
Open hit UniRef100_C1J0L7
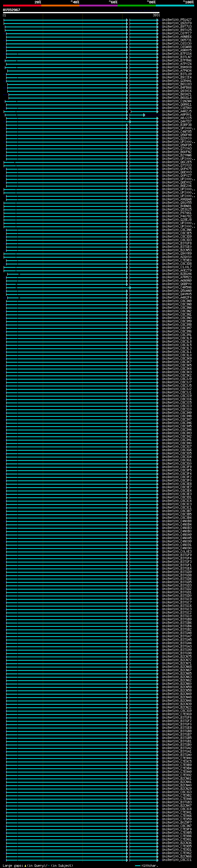tap(176, 267)
